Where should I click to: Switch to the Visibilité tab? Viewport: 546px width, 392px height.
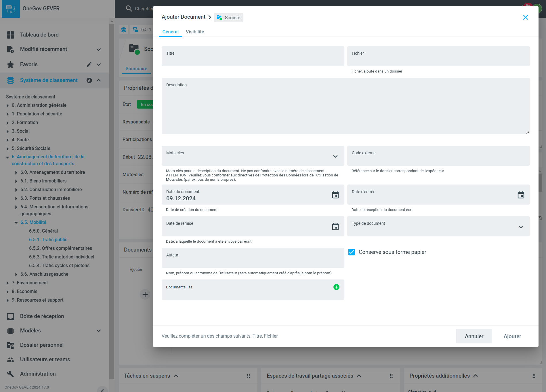coord(195,32)
